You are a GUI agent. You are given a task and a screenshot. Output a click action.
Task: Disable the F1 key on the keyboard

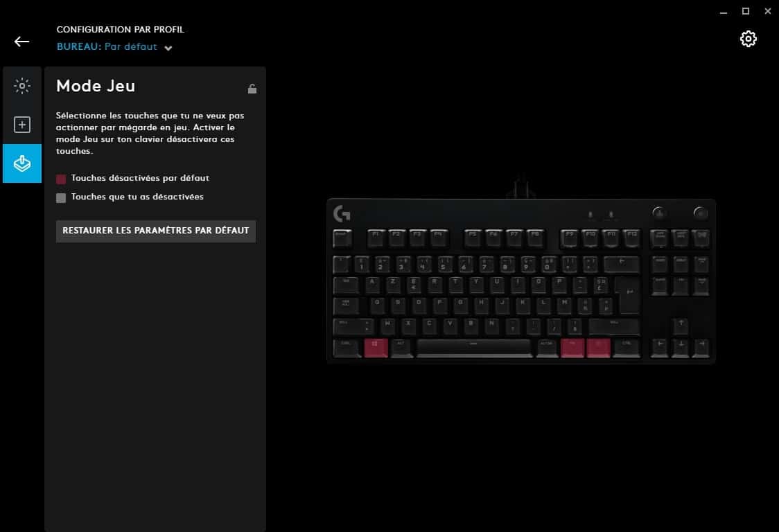pyautogui.click(x=376, y=238)
